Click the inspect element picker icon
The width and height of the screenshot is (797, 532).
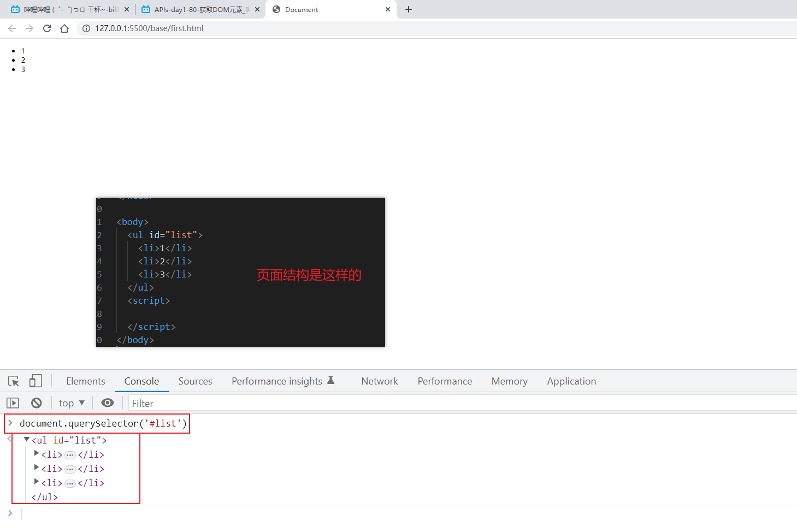click(14, 381)
